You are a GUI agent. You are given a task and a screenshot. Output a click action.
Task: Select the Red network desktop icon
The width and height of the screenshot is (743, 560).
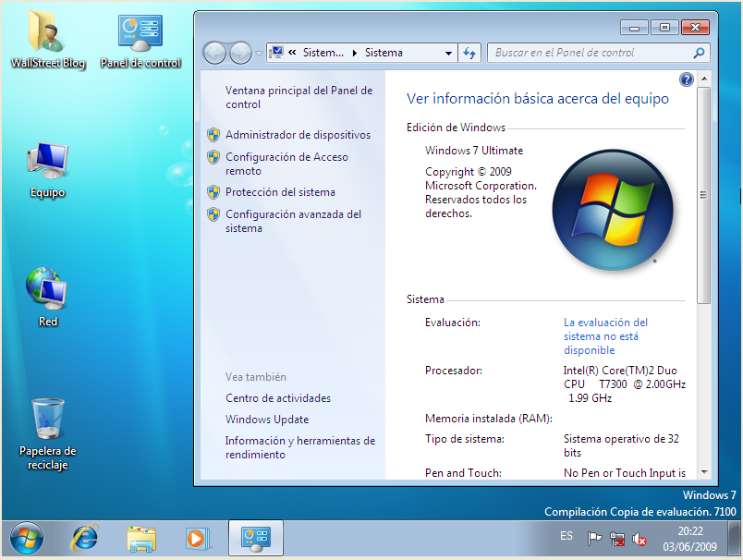[x=47, y=298]
